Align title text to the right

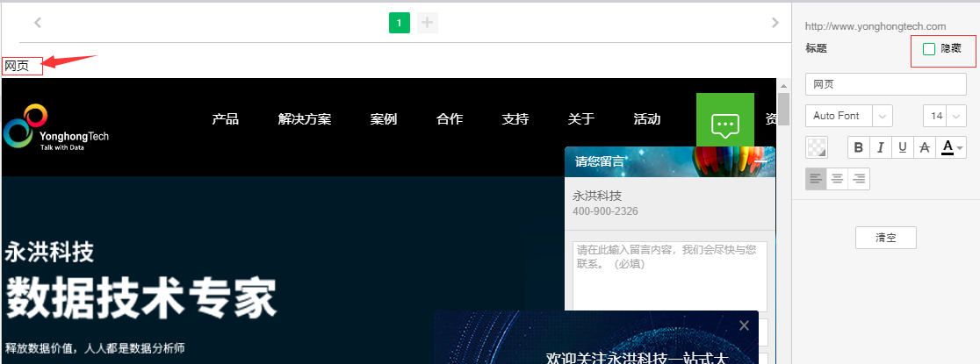point(859,179)
